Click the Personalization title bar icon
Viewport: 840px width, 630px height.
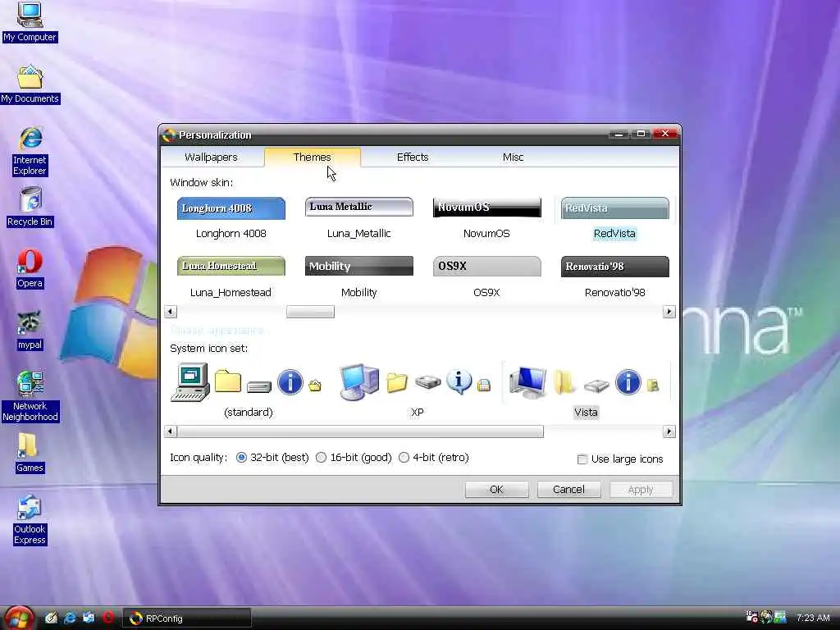[169, 135]
